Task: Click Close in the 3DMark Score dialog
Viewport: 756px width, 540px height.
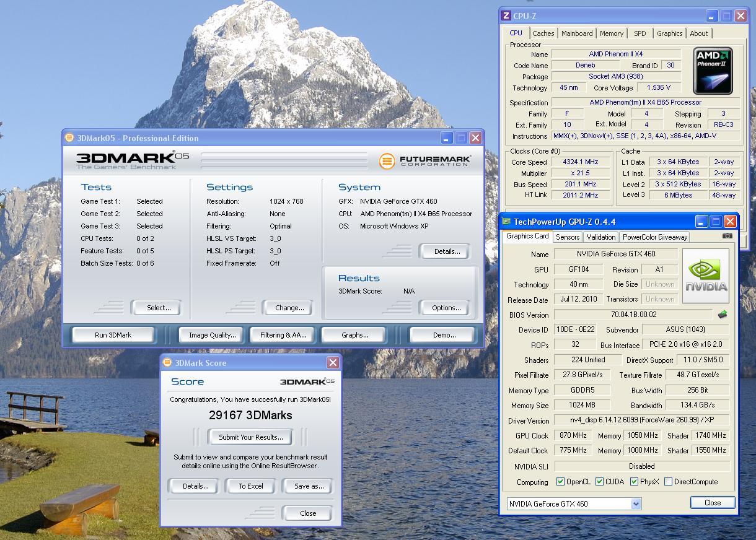Action: coord(308,513)
